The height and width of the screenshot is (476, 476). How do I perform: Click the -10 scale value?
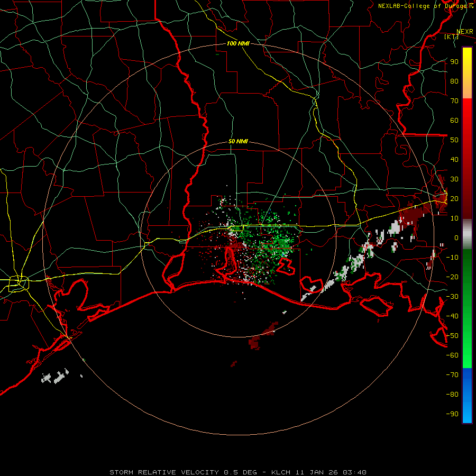[x=452, y=258]
